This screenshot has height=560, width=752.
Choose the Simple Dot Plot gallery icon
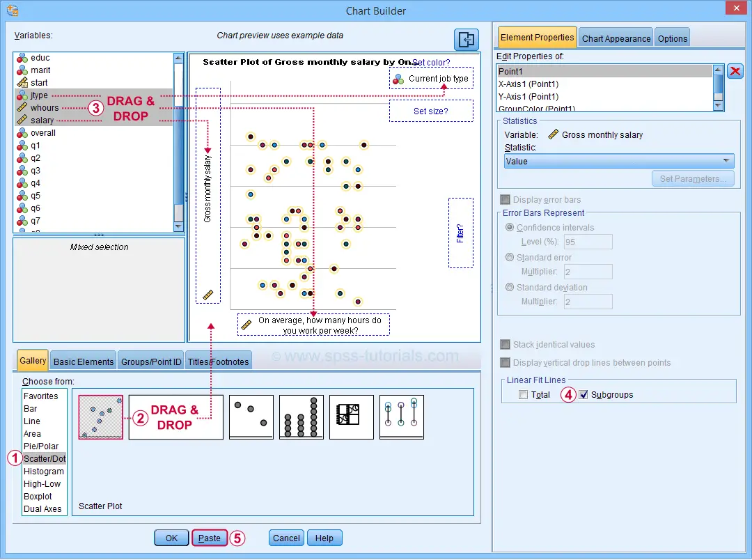pyautogui.click(x=251, y=417)
